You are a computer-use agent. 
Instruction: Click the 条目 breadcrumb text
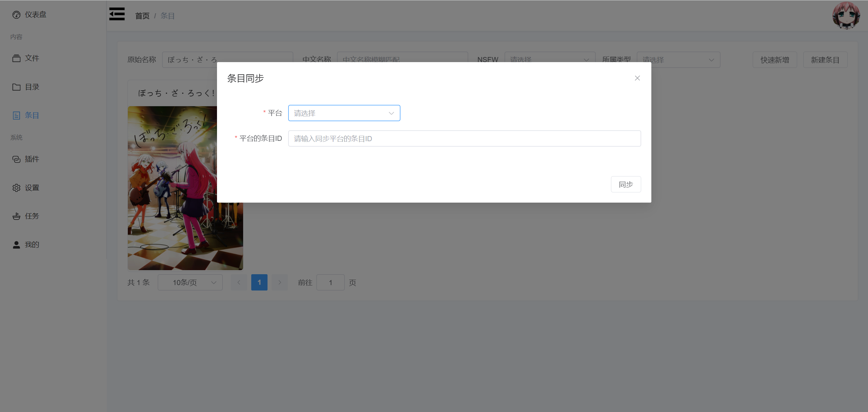(167, 16)
